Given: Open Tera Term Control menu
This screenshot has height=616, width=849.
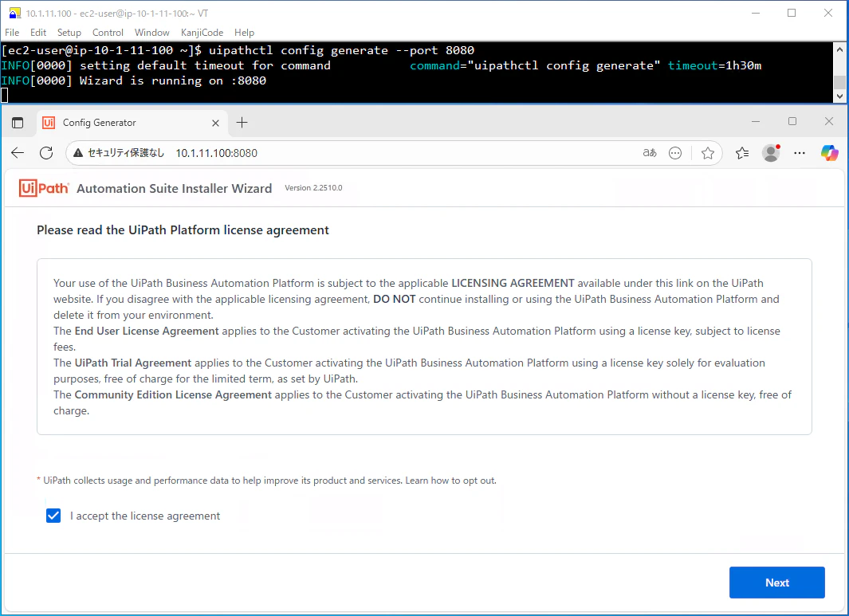Looking at the screenshot, I should pos(108,33).
